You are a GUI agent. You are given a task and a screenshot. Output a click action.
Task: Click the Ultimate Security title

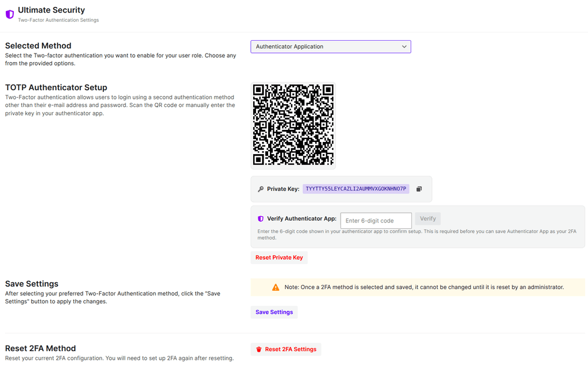click(51, 10)
